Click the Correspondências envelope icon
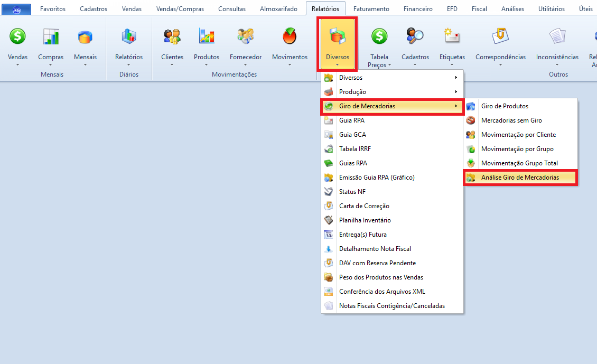This screenshot has height=364, width=597. 500,36
